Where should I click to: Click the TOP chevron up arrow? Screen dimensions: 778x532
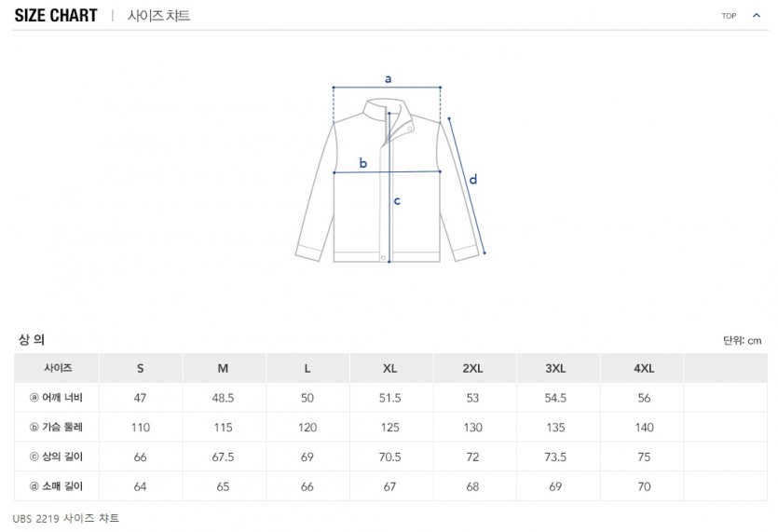[756, 16]
